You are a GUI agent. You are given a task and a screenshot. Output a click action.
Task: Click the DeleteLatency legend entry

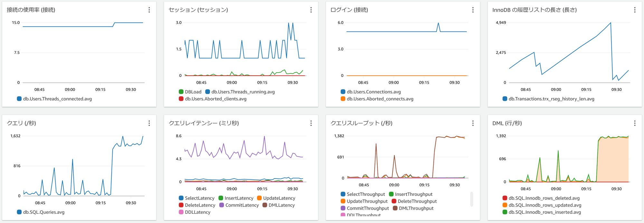[197, 205]
